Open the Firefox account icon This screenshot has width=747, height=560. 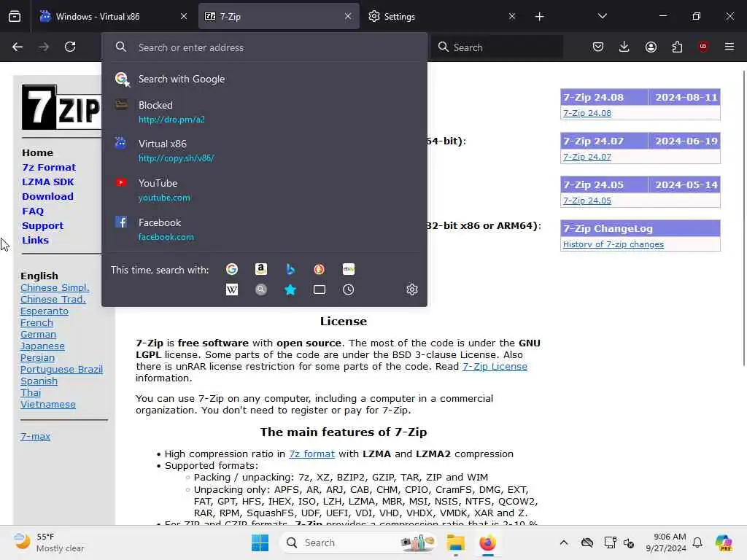pyautogui.click(x=651, y=47)
